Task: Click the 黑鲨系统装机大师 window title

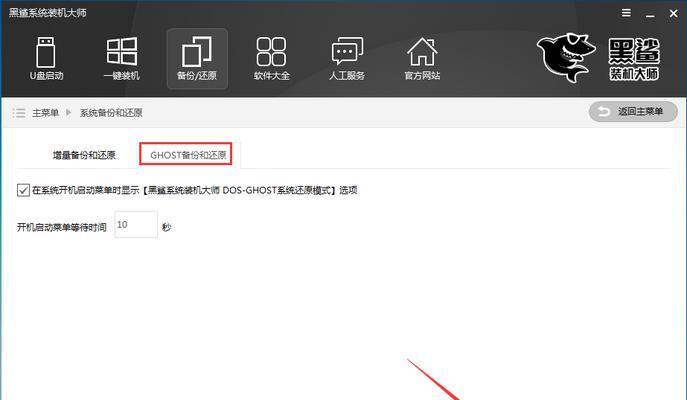Action: point(48,13)
